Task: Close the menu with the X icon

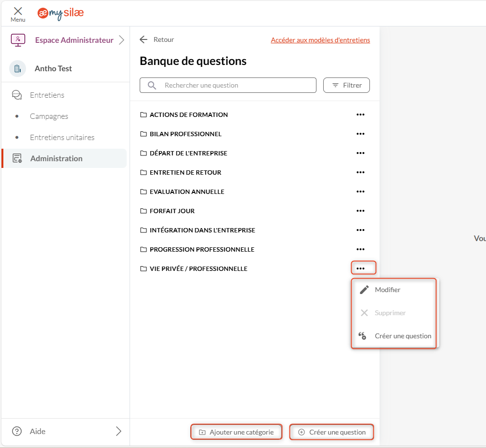Action: 18,11
